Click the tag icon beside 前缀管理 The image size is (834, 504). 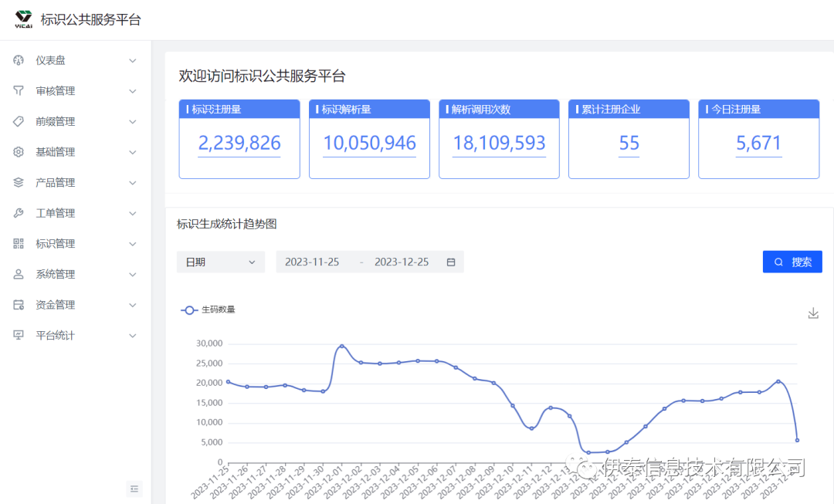pyautogui.click(x=19, y=121)
